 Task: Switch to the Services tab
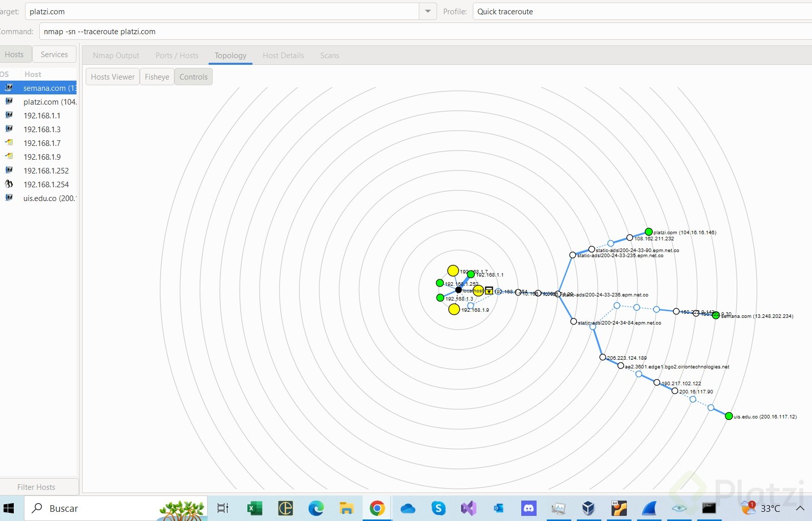click(54, 54)
